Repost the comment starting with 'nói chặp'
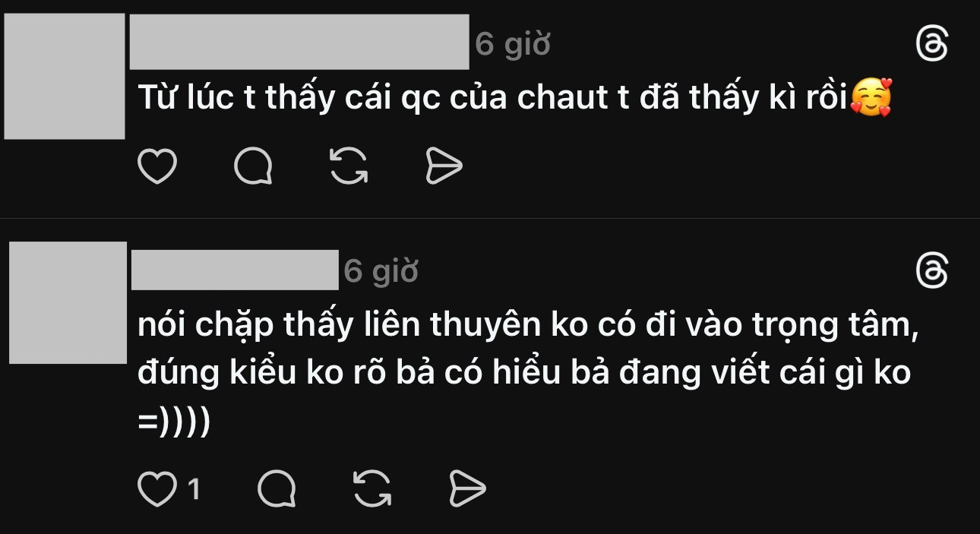The image size is (980, 534). tap(372, 489)
